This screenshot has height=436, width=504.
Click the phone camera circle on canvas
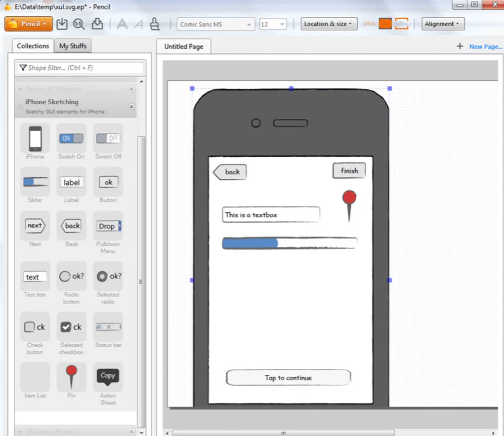256,123
